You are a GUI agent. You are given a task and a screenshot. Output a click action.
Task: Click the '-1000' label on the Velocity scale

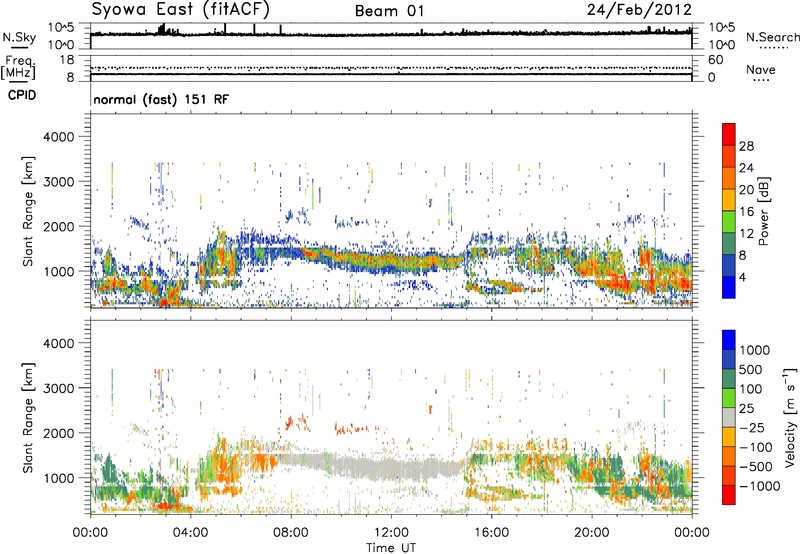760,486
